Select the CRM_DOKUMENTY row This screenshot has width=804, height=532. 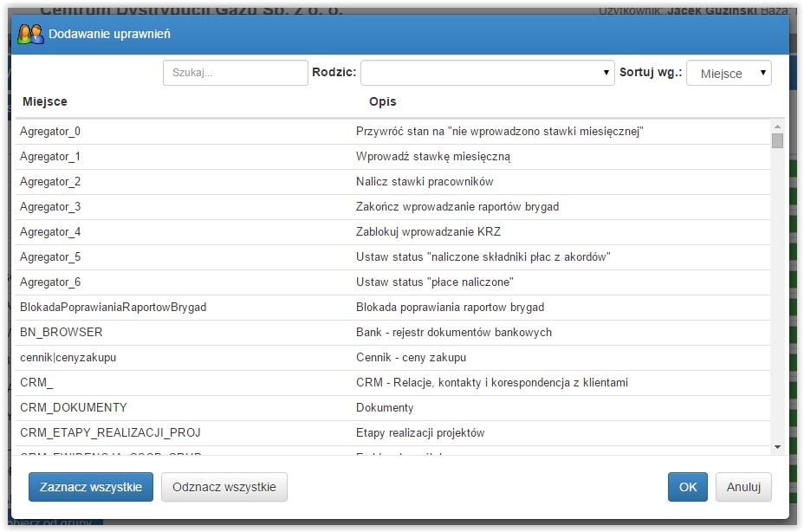click(x=392, y=408)
